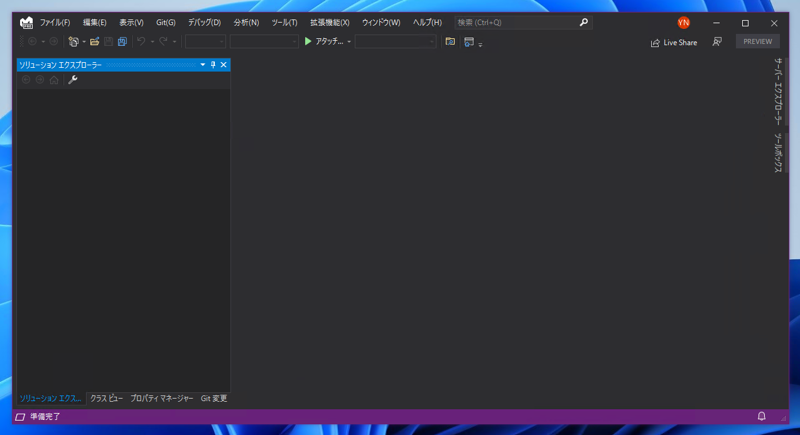Open the Git(G) menu

tap(165, 22)
